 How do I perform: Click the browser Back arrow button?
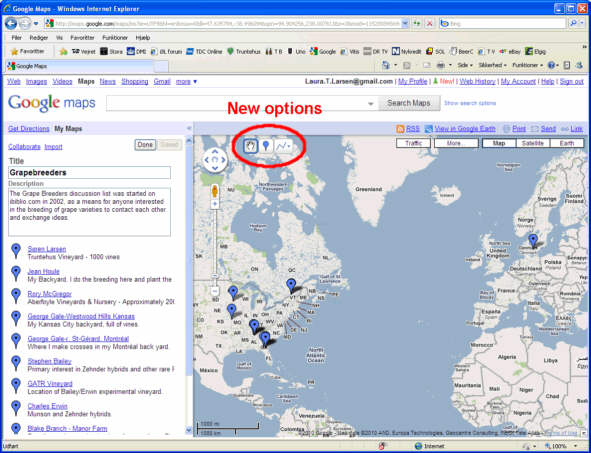coord(11,23)
